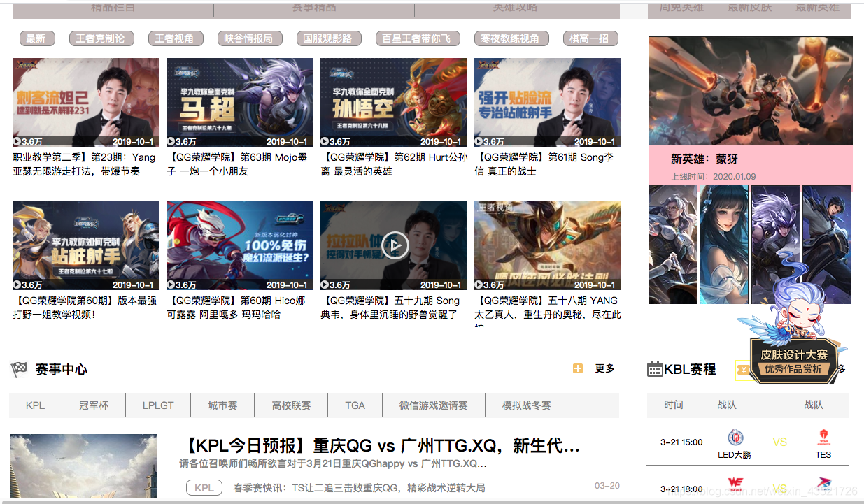Open the LED大鹏 team logo

(x=735, y=438)
